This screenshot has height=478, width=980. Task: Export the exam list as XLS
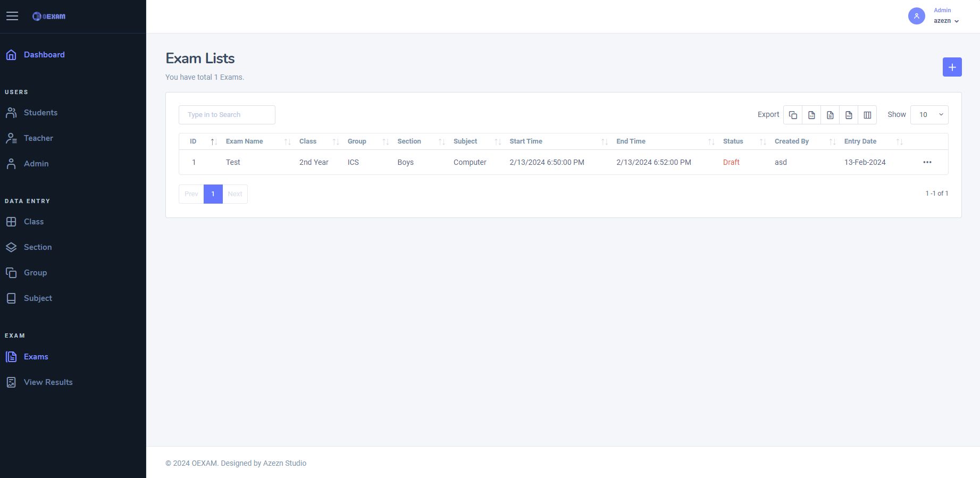coord(811,115)
